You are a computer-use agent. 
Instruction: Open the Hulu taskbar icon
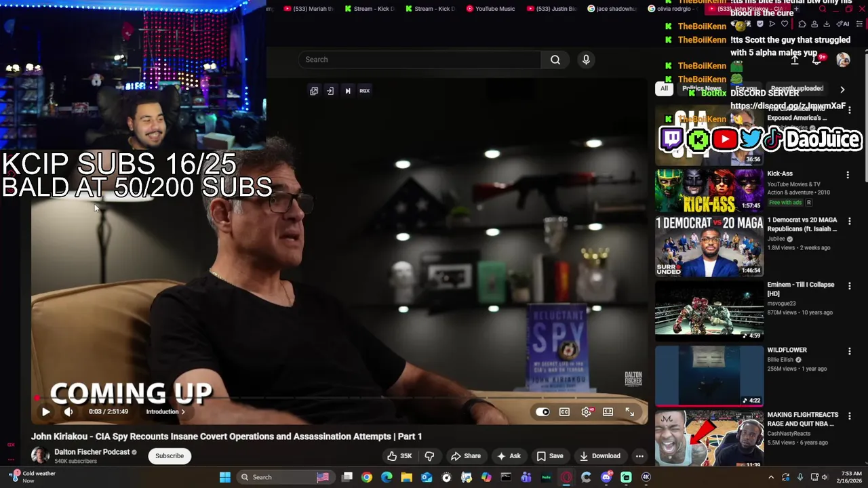tap(547, 477)
